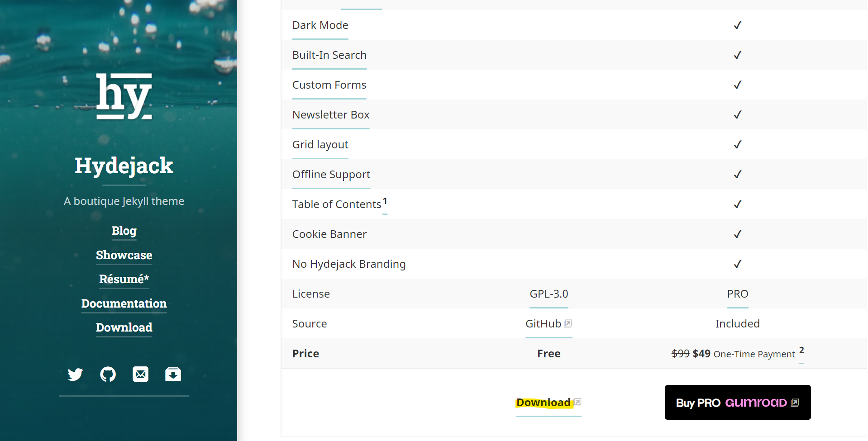This screenshot has width=868, height=441.
Task: Click the Hydejack site title
Action: click(x=124, y=166)
